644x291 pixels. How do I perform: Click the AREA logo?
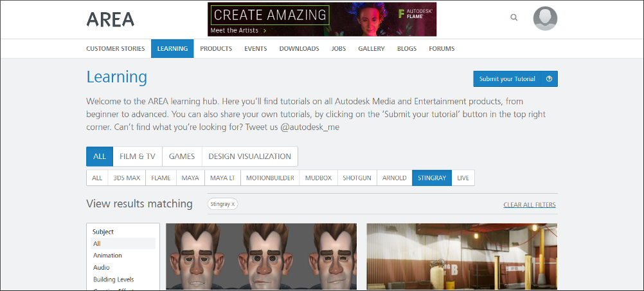[x=110, y=19]
